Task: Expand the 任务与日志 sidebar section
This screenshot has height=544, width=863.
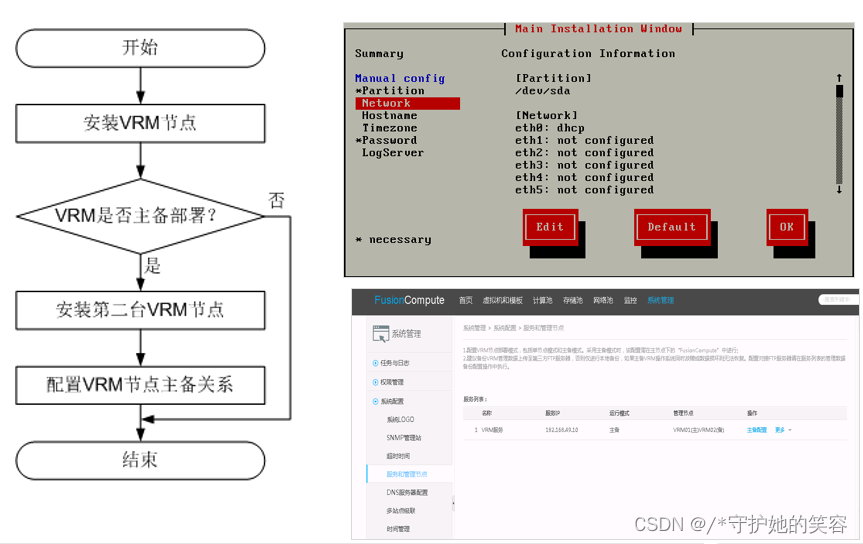Action: pos(391,363)
